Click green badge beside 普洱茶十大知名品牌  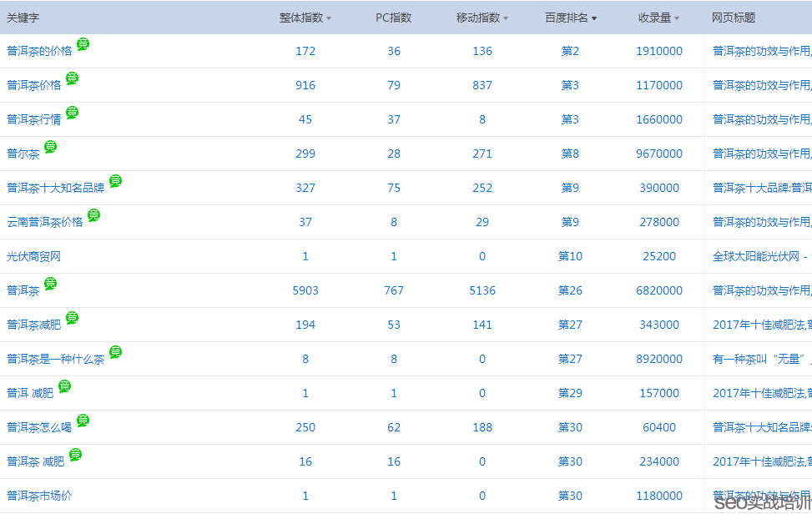tap(115, 181)
